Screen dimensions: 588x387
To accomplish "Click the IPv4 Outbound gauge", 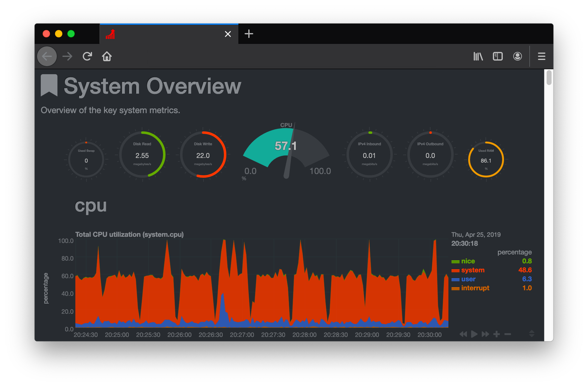I will coord(430,155).
